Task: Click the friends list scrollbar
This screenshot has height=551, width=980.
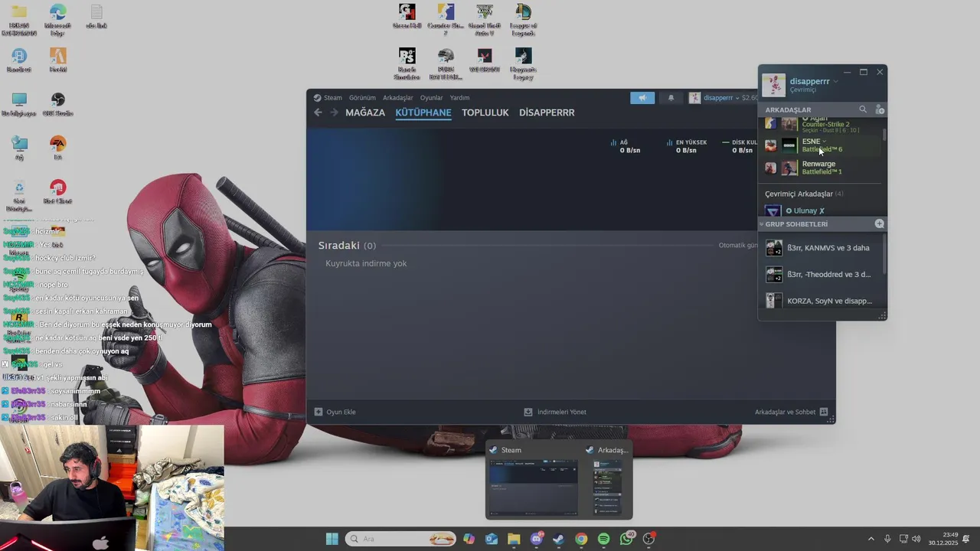Action: pyautogui.click(x=885, y=135)
